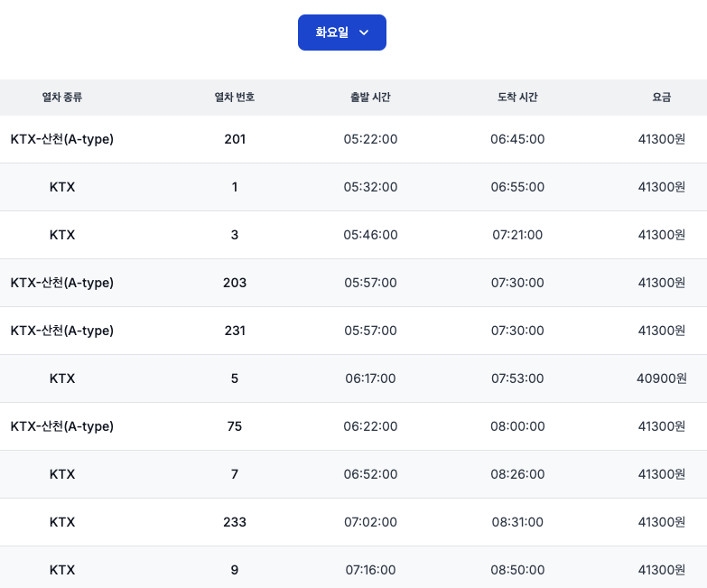Image resolution: width=707 pixels, height=588 pixels.
Task: Click the 41300원 fare for train 233
Action: tap(662, 522)
